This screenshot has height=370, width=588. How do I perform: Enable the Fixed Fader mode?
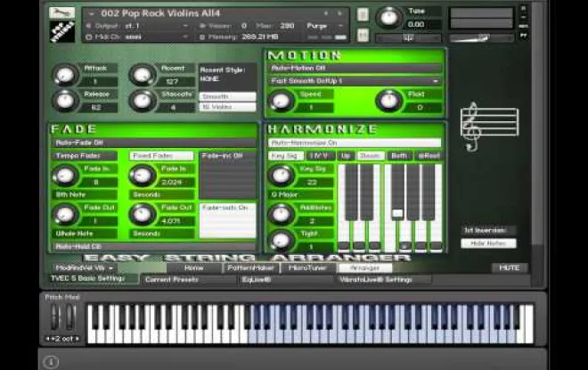coord(161,156)
